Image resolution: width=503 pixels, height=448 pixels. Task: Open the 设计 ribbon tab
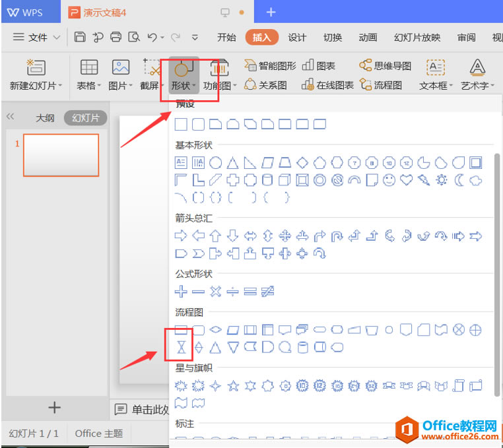coord(297,38)
